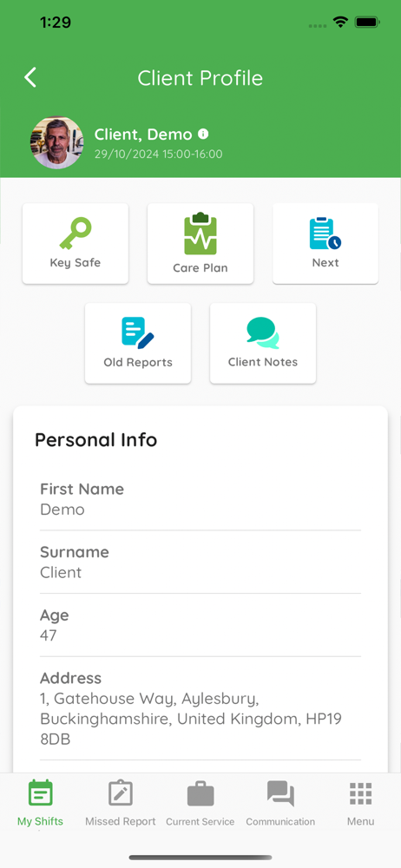Switch to the My Shifts tab

(x=41, y=803)
